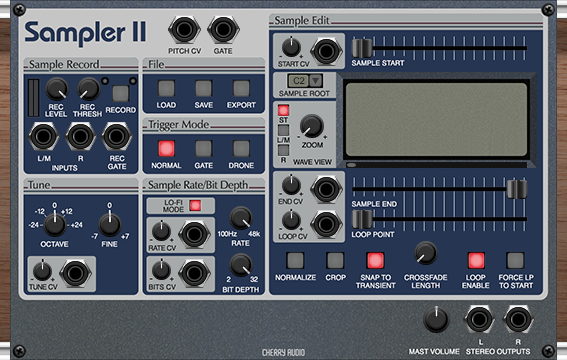Screen dimensions: 567x360
Task: Click the END CV jack
Action: click(x=326, y=189)
